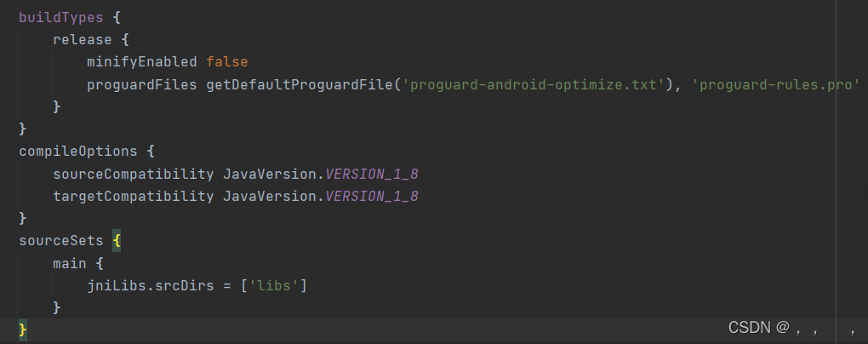The height and width of the screenshot is (344, 868).
Task: Click getDefaultProguardFile method call
Action: 300,85
